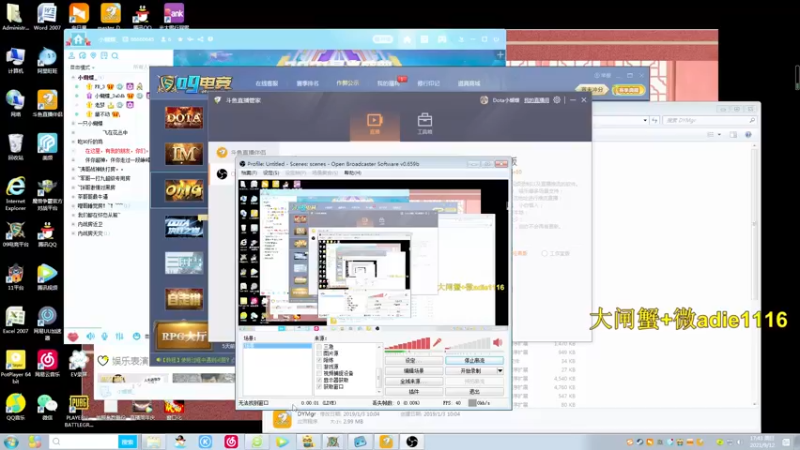Click the taskbar search input box

84,441
